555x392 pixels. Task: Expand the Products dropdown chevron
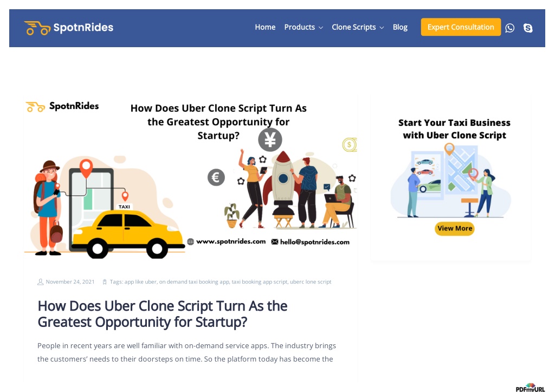[x=321, y=28]
